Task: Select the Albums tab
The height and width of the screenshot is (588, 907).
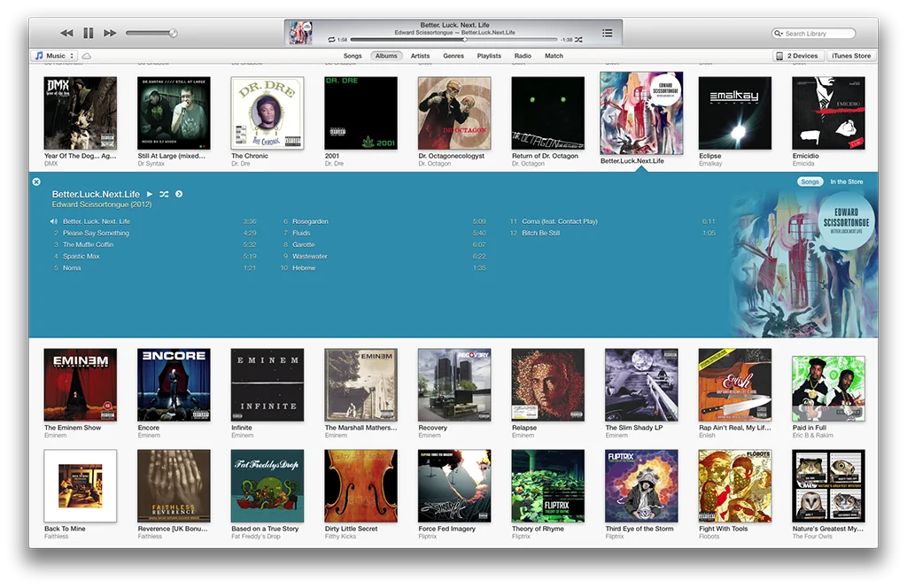Action: pos(386,56)
